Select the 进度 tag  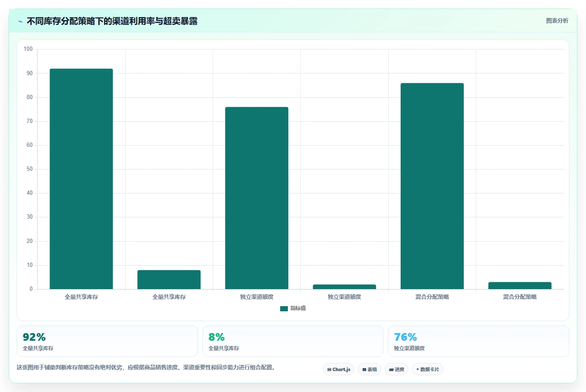(396, 369)
